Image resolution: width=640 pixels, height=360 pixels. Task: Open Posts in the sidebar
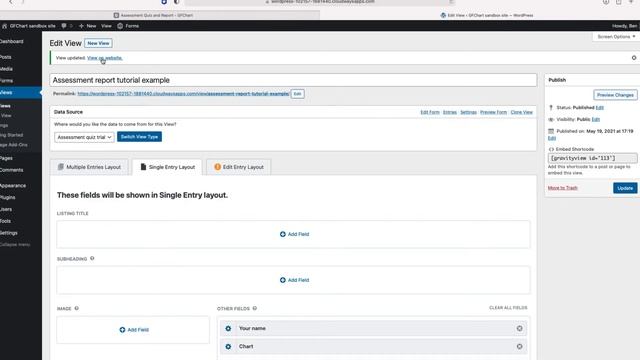[6, 57]
